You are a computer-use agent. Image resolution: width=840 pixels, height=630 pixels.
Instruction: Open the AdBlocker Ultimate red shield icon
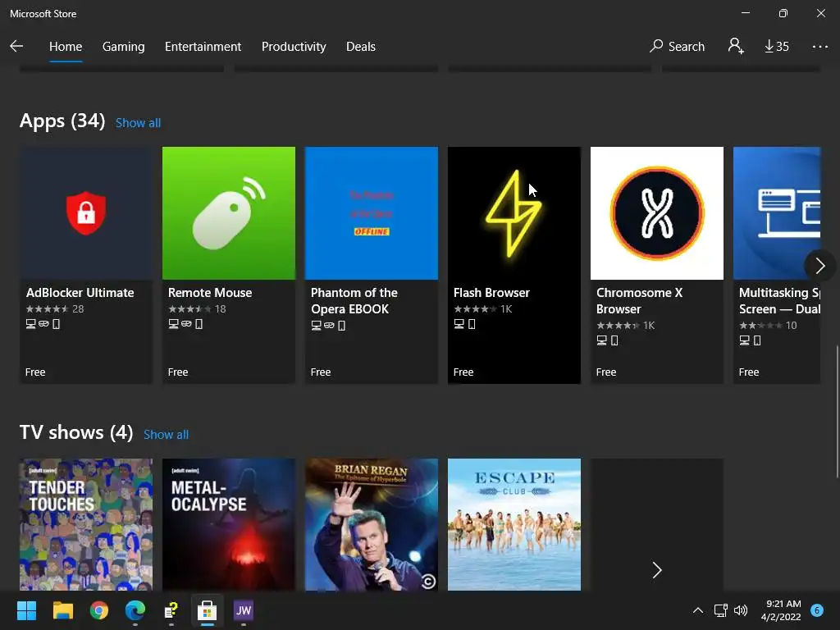(86, 213)
